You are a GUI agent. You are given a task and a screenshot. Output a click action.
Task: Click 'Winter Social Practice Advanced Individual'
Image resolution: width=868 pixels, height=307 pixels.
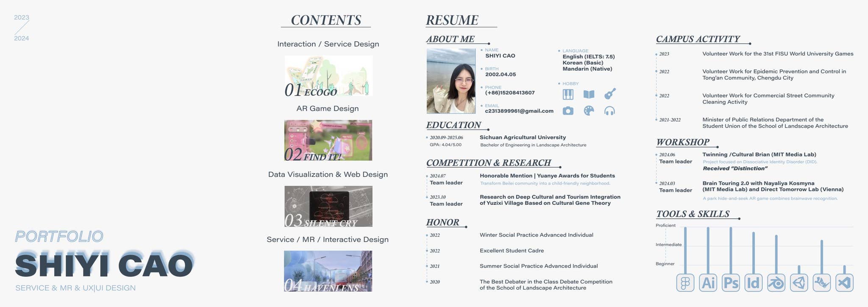pyautogui.click(x=536, y=235)
